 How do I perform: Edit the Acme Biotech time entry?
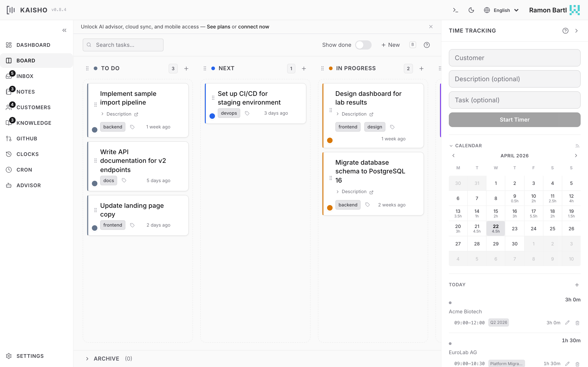[x=567, y=323]
